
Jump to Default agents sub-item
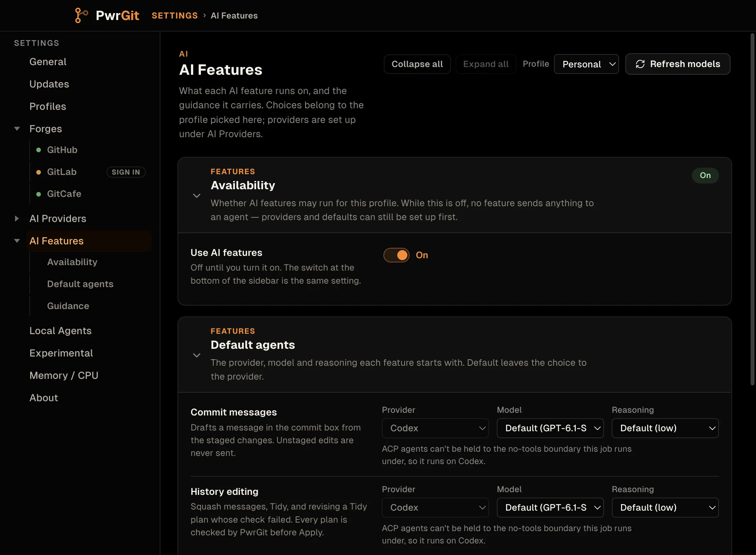click(80, 284)
